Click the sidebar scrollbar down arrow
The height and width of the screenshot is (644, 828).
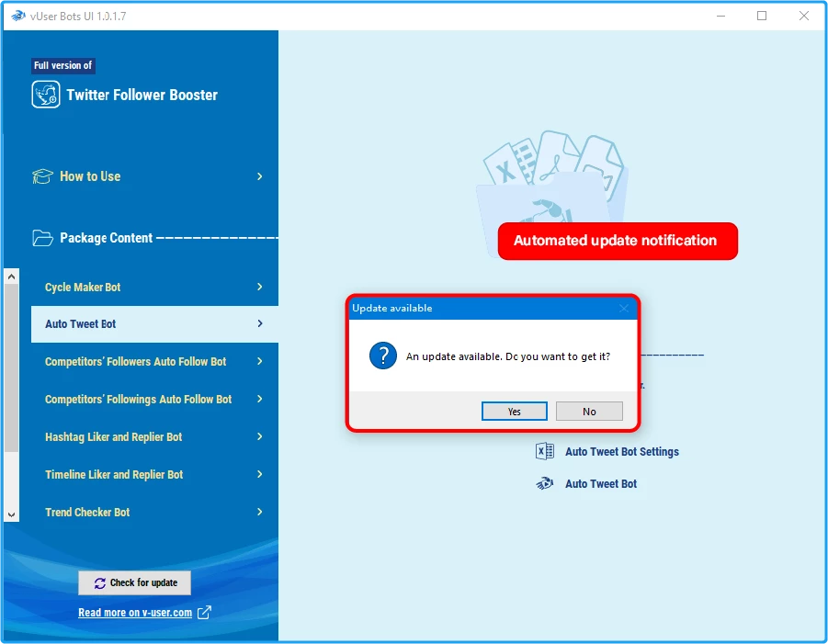12,514
